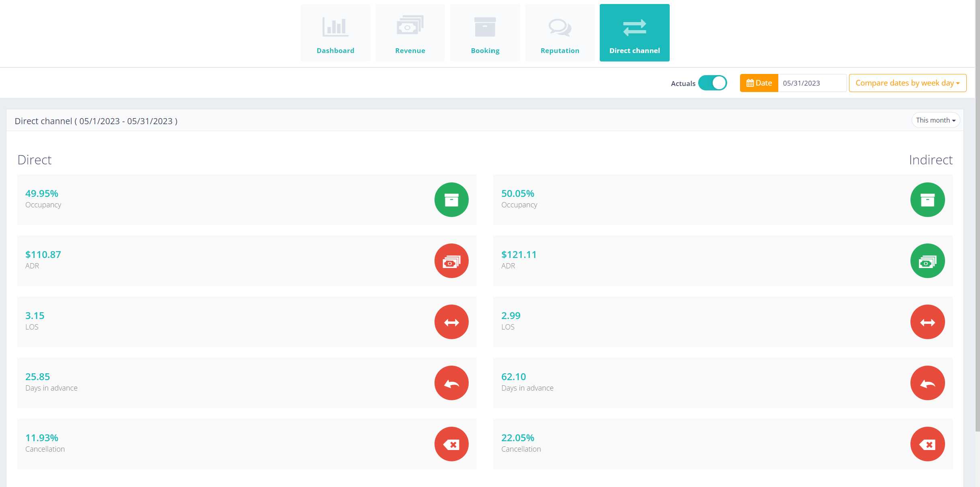Open the This month period dropdown

(935, 120)
